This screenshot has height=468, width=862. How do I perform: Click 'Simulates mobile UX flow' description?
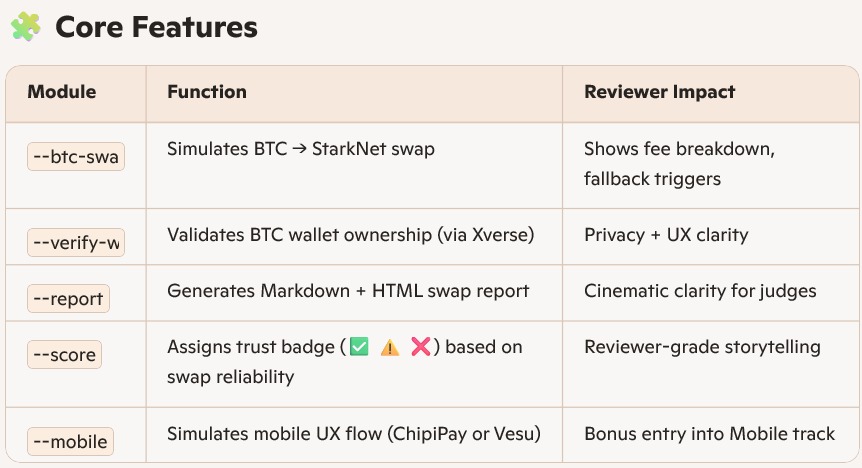tap(354, 434)
